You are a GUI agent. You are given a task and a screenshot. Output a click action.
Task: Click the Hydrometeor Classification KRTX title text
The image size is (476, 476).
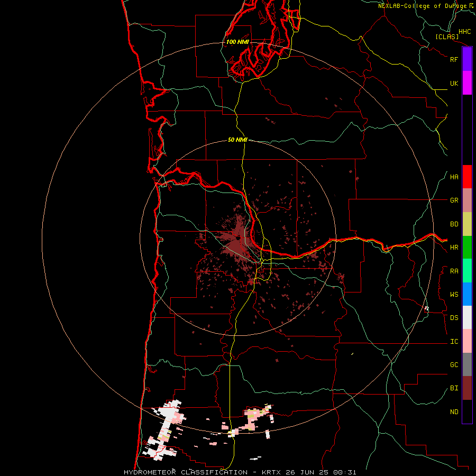[x=240, y=472]
